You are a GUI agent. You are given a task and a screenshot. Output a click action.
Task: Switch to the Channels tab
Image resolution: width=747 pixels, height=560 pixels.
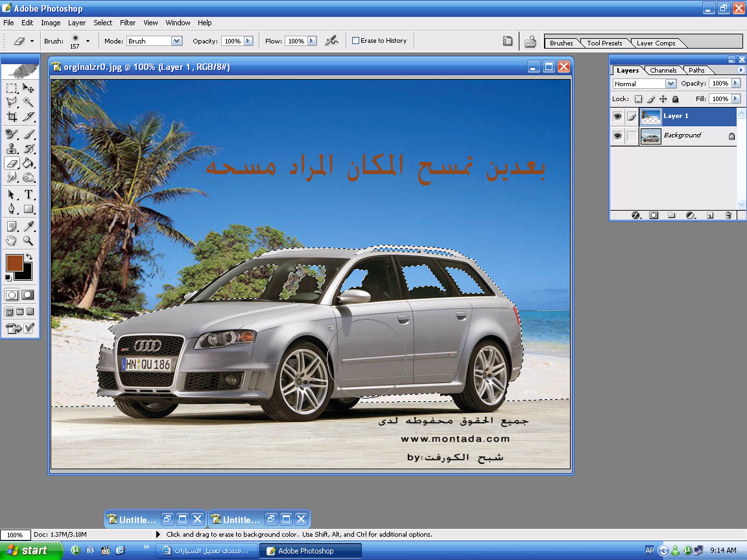(663, 70)
